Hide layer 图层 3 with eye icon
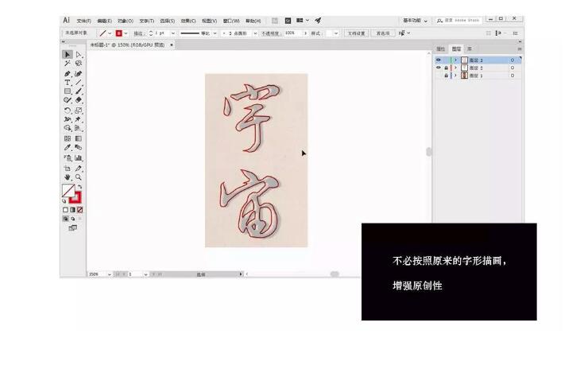The width and height of the screenshot is (588, 369). 438,60
